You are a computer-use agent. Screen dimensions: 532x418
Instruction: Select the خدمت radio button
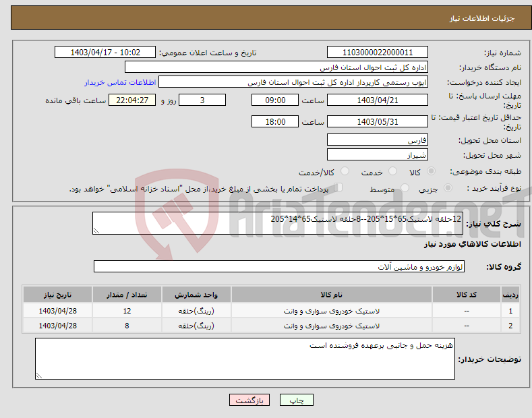[392, 171]
